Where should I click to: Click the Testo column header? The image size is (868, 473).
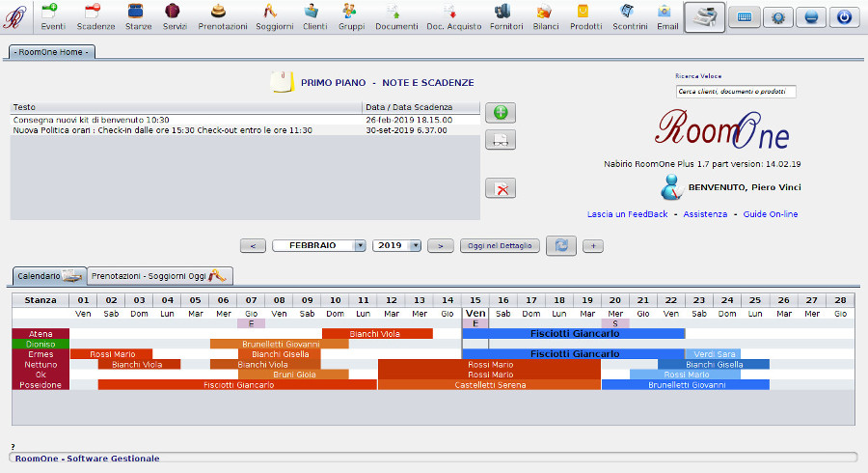pyautogui.click(x=186, y=107)
